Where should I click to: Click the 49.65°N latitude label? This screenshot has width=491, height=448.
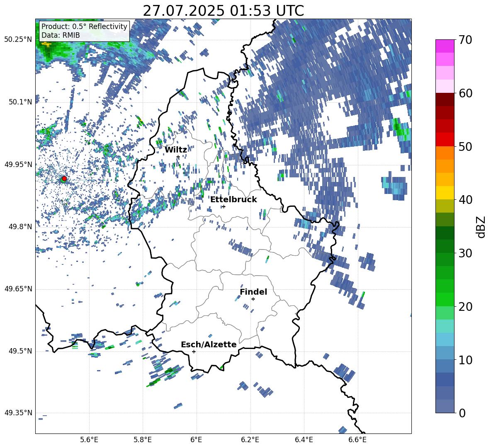(x=18, y=289)
